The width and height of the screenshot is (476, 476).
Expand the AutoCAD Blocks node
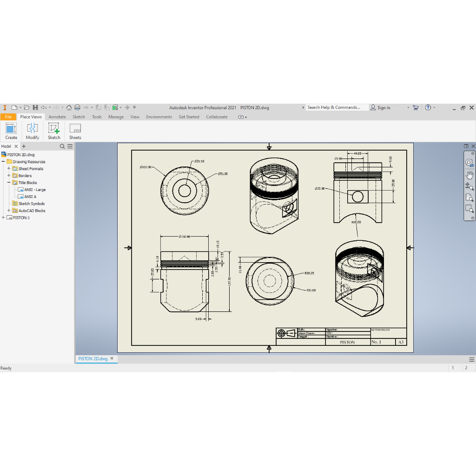point(9,211)
